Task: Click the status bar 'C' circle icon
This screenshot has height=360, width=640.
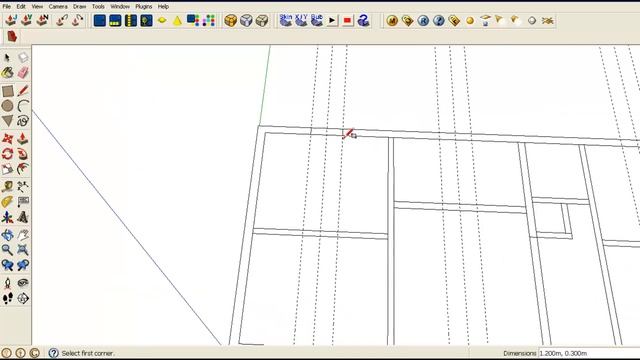Action: tap(35, 353)
